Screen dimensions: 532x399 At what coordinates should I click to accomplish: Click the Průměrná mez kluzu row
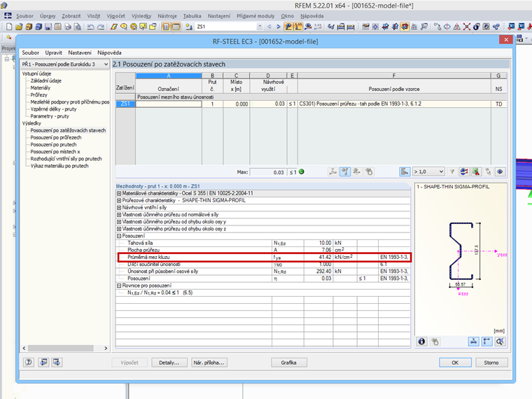pyautogui.click(x=265, y=257)
